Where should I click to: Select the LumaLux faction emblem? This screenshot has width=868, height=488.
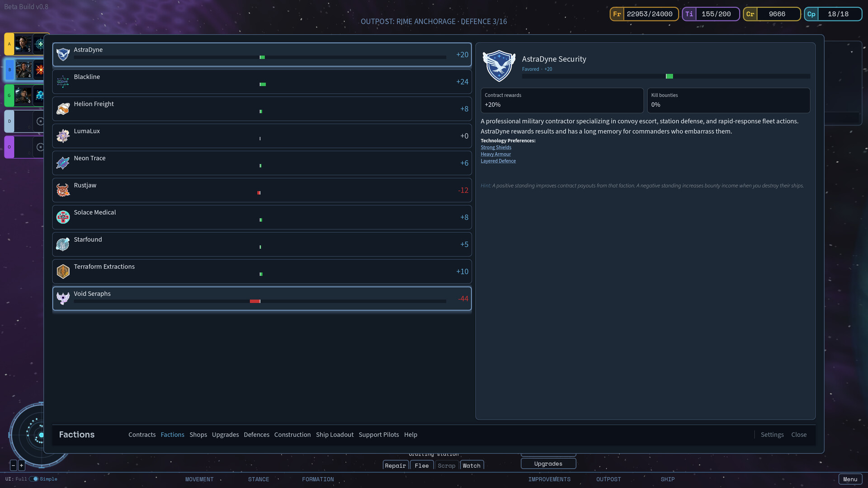(x=63, y=136)
